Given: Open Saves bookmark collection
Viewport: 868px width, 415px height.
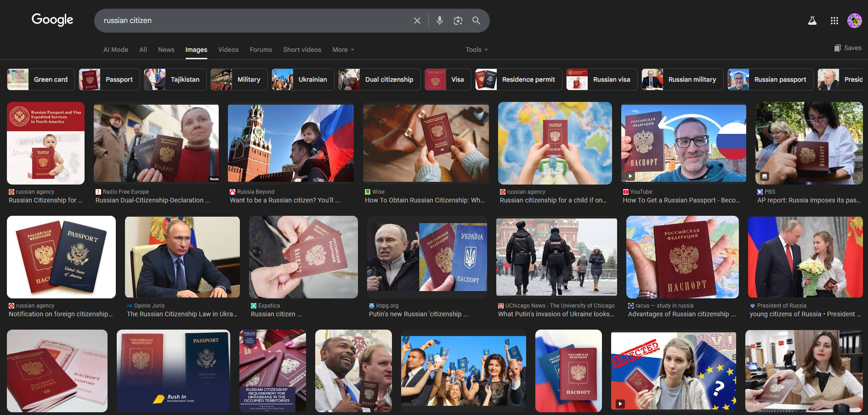Looking at the screenshot, I should (848, 48).
